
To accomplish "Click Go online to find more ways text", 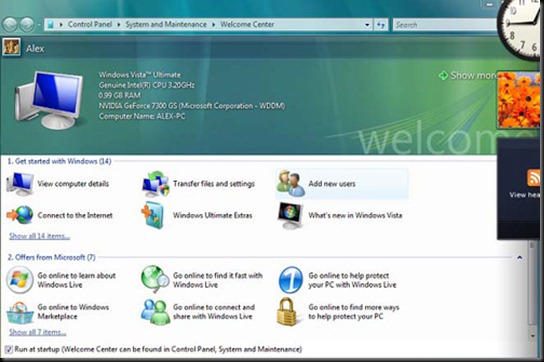I will coord(354,312).
